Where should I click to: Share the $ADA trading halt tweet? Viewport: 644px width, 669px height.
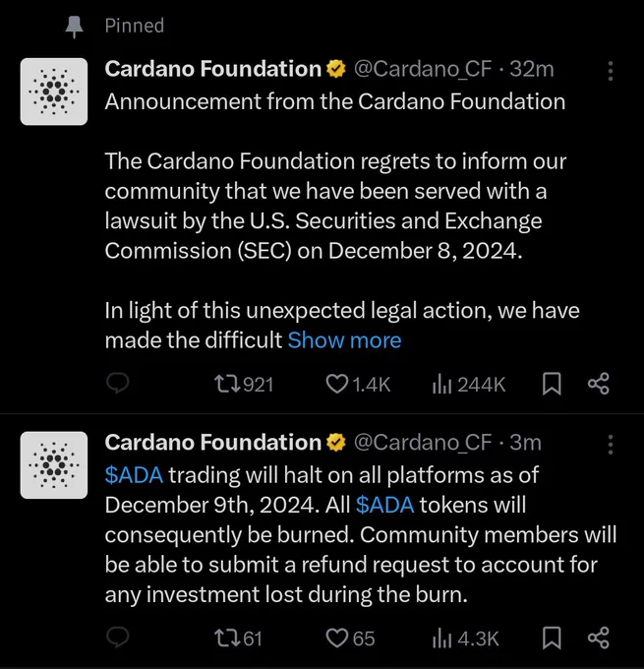pos(598,639)
